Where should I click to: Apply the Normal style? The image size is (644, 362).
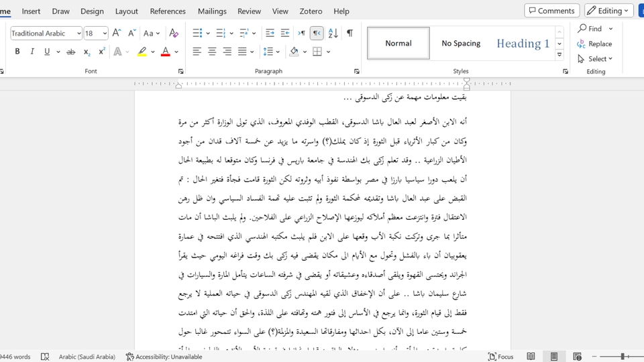(398, 43)
